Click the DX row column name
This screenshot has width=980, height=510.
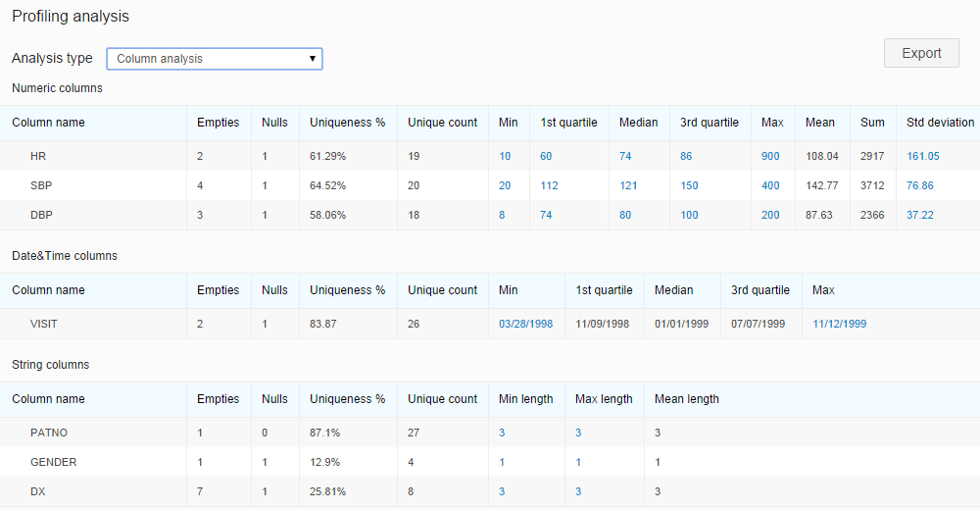point(38,491)
